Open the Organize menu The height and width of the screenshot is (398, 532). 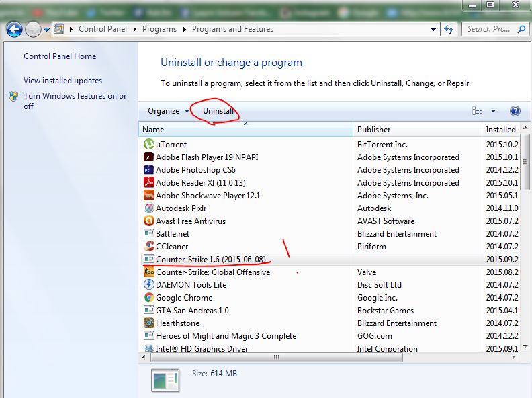169,111
